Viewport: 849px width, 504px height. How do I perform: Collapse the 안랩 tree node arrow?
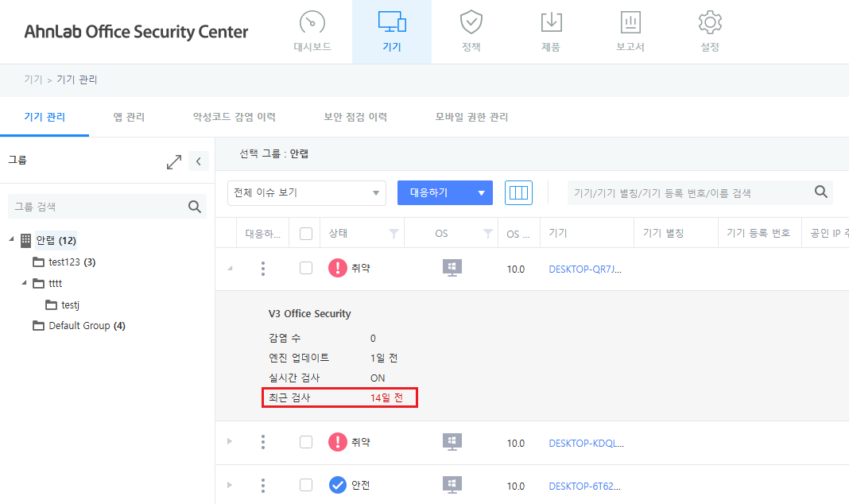(11, 238)
